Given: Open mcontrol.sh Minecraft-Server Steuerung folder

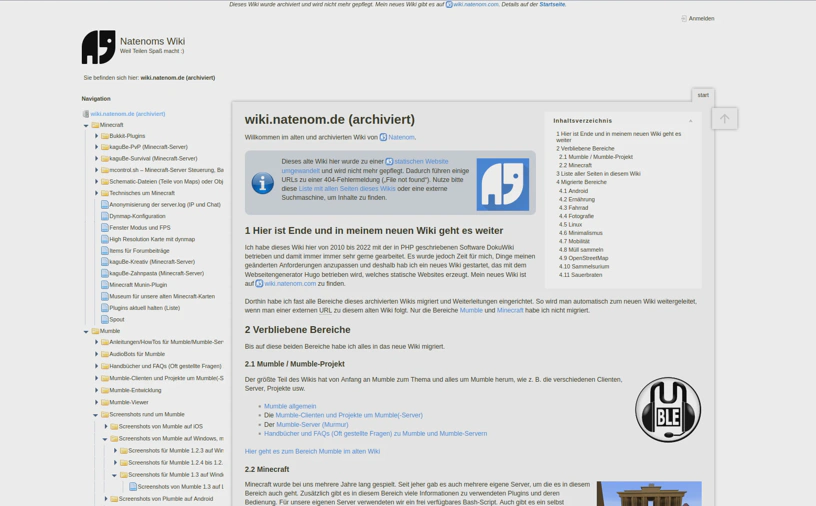Looking at the screenshot, I should click(167, 170).
